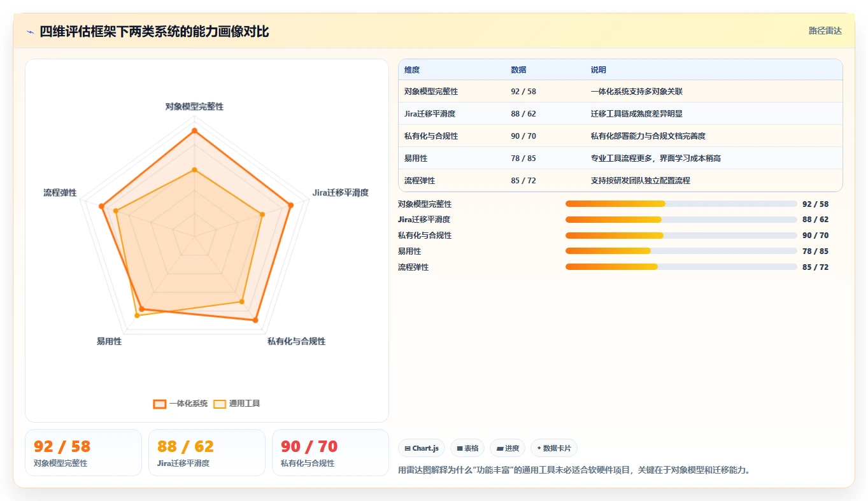Click the 私有化与合规性 progress bar

tap(681, 236)
